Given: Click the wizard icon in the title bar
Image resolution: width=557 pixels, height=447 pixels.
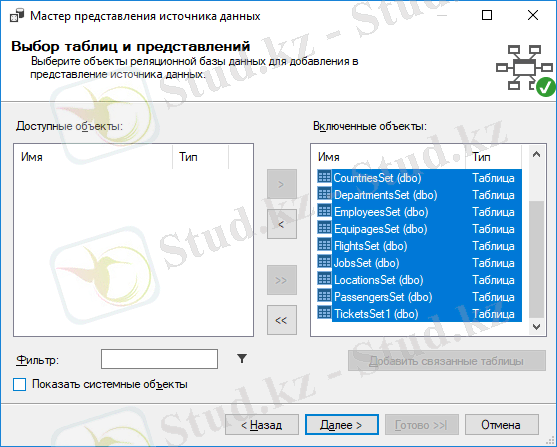Looking at the screenshot, I should tap(16, 16).
